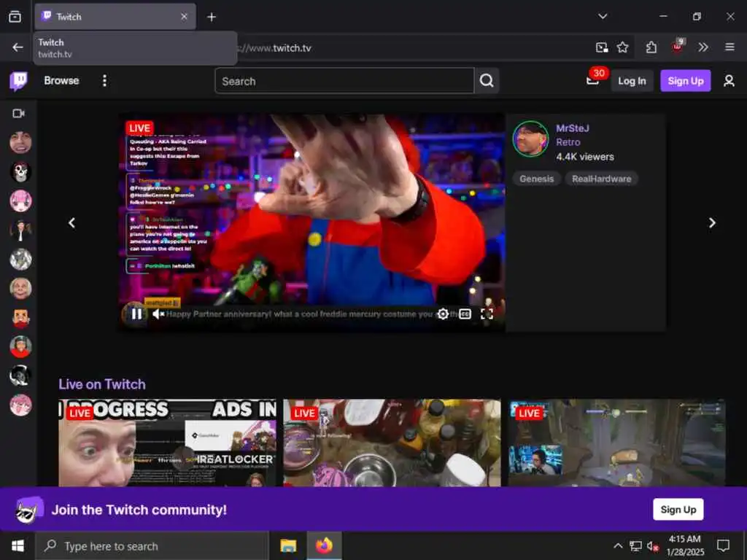This screenshot has height=560, width=747.
Task: Open the forest game live stream thumbnail
Action: coord(616,443)
